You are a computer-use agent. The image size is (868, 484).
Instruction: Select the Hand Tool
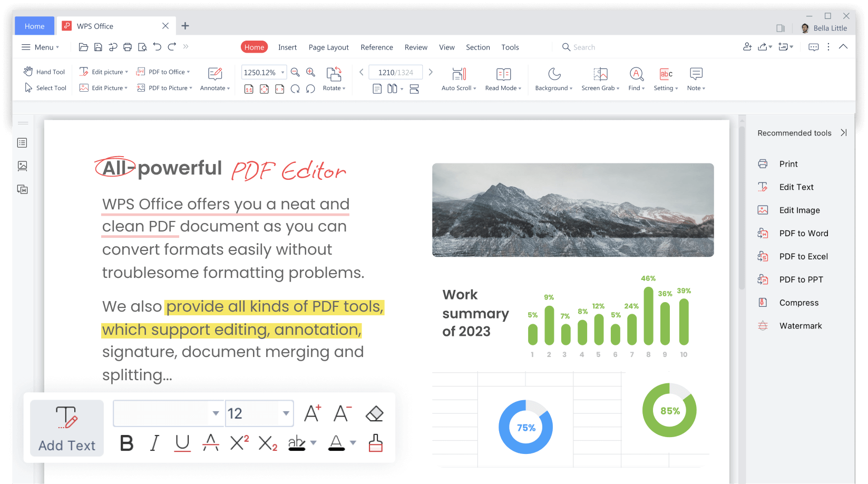coord(44,71)
